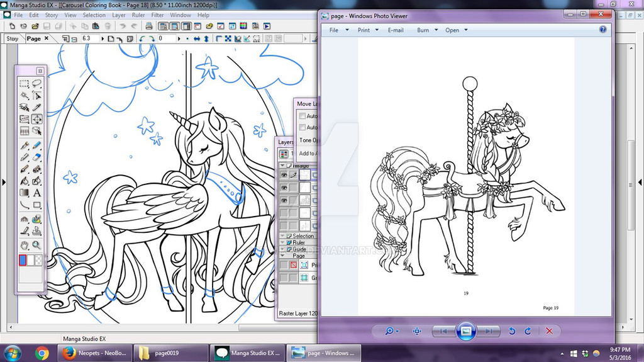Flip canvas vertically in page toolbar

click(206, 38)
